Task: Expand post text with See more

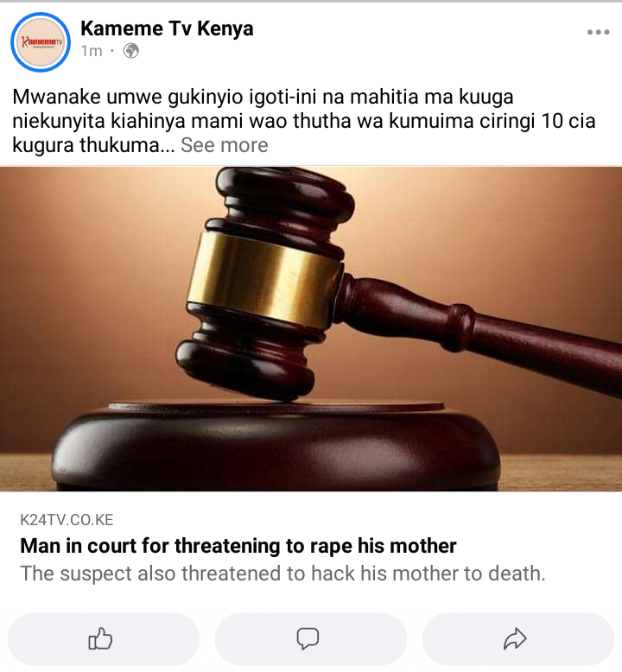Action: tap(225, 145)
